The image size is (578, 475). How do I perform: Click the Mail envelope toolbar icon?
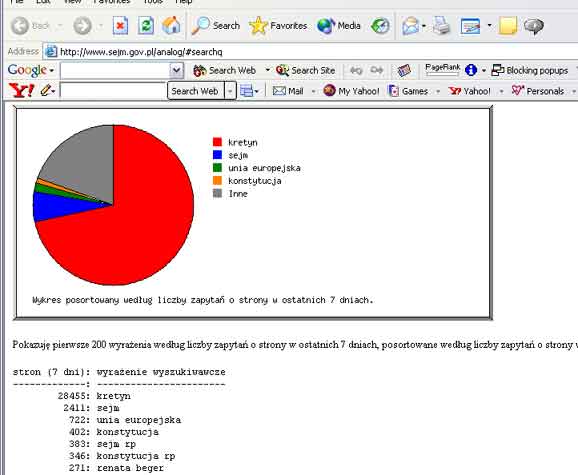[x=410, y=26]
